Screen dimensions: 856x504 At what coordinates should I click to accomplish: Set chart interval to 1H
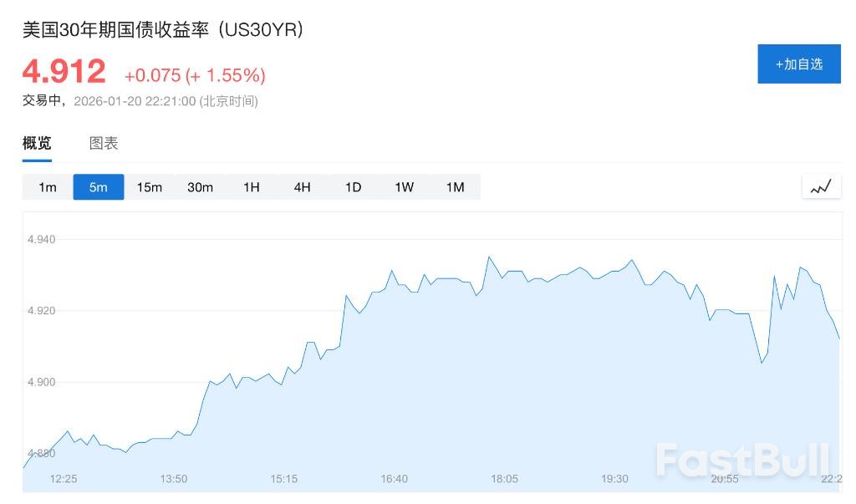point(252,187)
